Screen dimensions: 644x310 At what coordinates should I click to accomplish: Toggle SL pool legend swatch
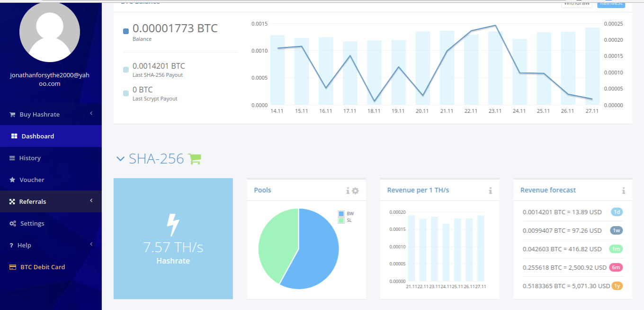(x=341, y=220)
